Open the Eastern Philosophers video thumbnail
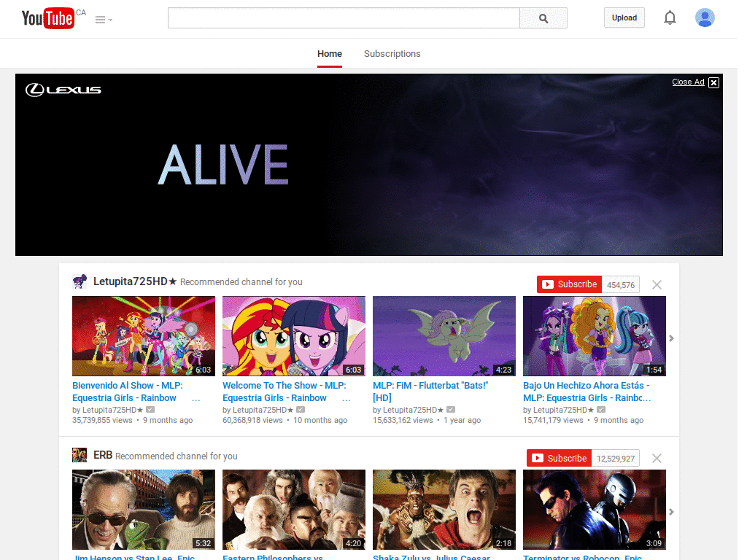This screenshot has width=747, height=560. 294,510
